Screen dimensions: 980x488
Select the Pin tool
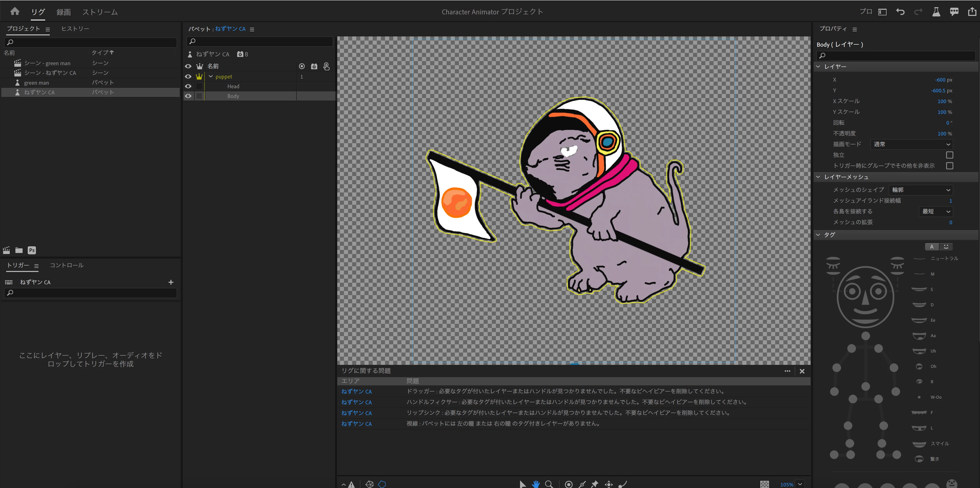(595, 484)
